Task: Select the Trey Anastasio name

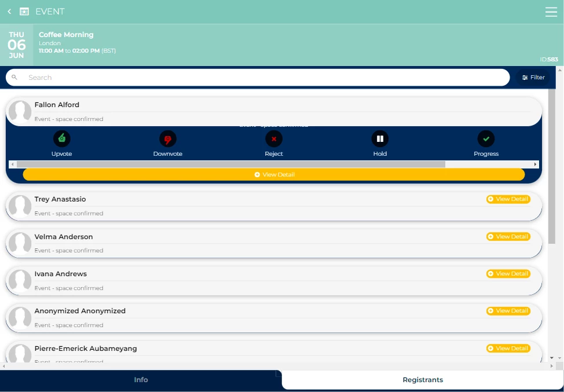Action: pos(60,199)
